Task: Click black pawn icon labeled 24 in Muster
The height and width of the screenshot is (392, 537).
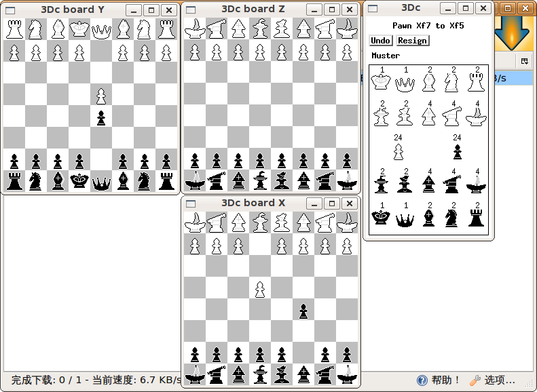Action: (457, 151)
